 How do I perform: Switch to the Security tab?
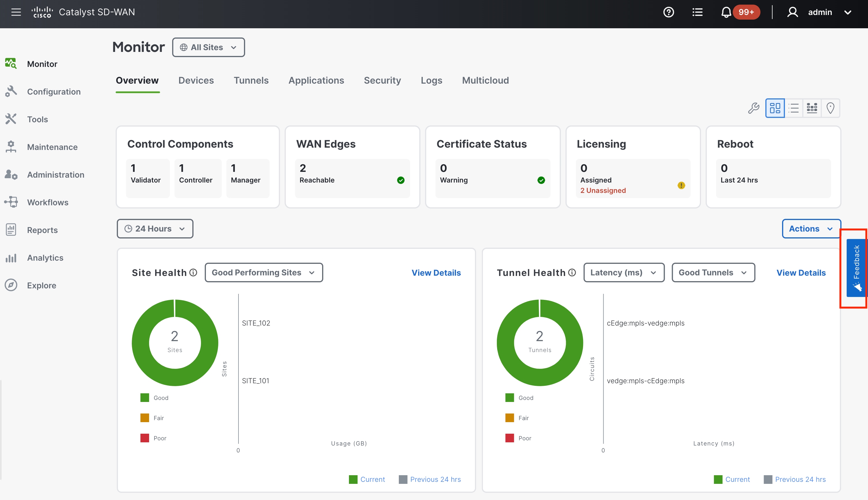(x=382, y=80)
